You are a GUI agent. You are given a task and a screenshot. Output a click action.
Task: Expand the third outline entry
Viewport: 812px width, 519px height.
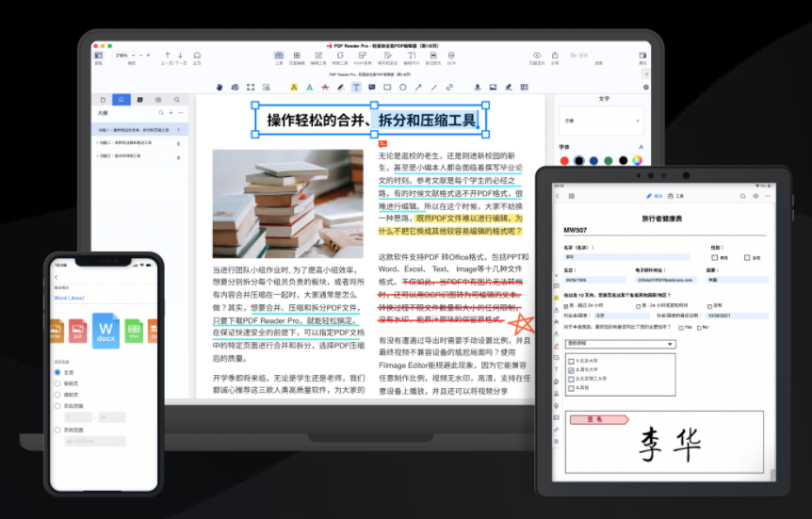click(97, 155)
